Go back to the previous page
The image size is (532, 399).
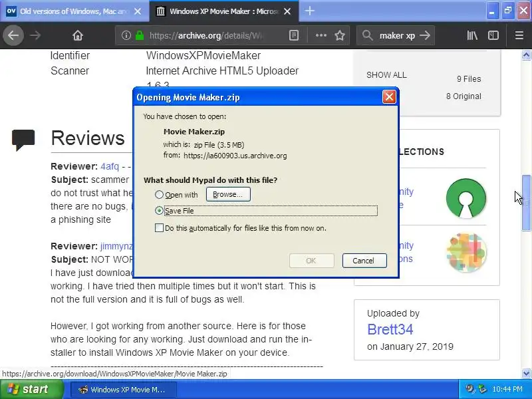[13, 35]
